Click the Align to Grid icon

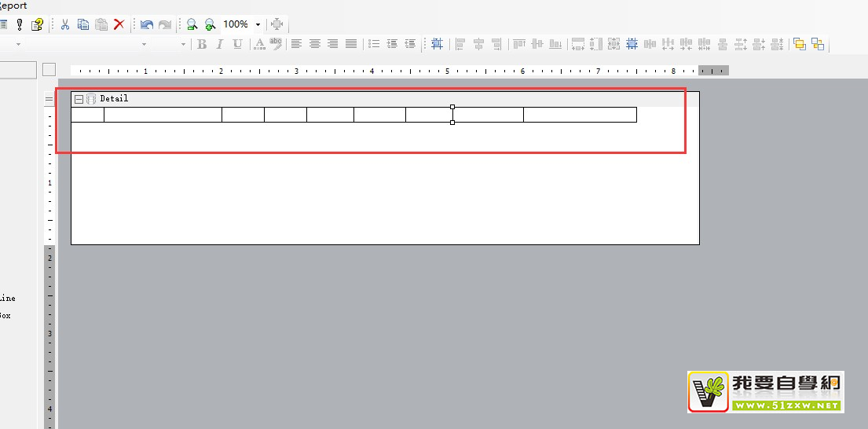[437, 44]
